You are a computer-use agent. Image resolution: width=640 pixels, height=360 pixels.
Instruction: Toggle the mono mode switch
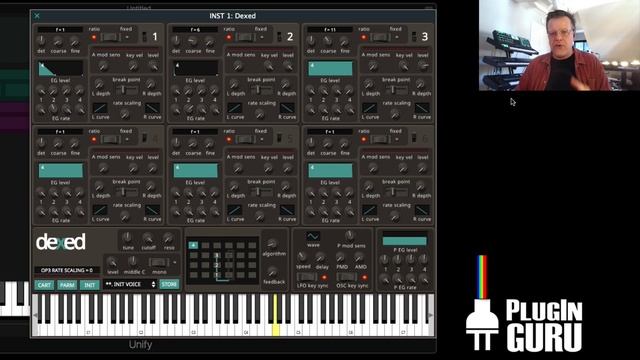point(158,262)
